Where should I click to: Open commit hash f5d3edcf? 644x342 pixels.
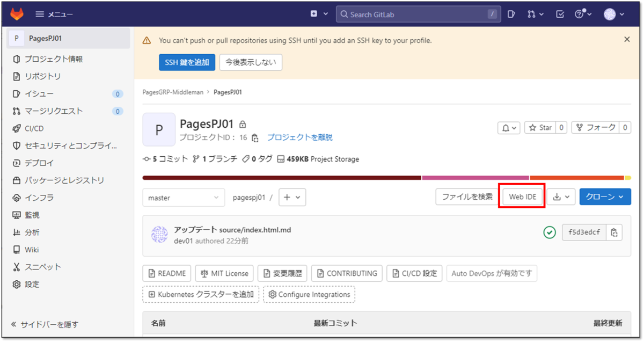pyautogui.click(x=584, y=232)
